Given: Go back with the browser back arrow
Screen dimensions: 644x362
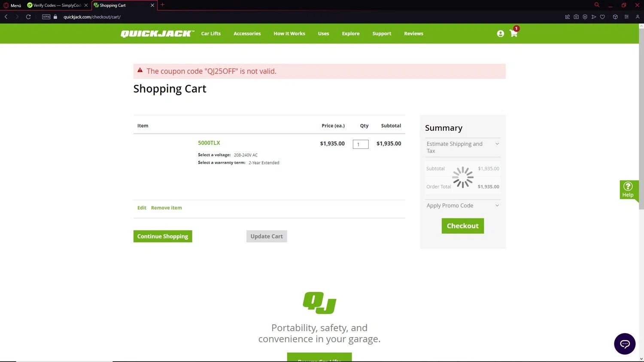Looking at the screenshot, I should coord(6,17).
